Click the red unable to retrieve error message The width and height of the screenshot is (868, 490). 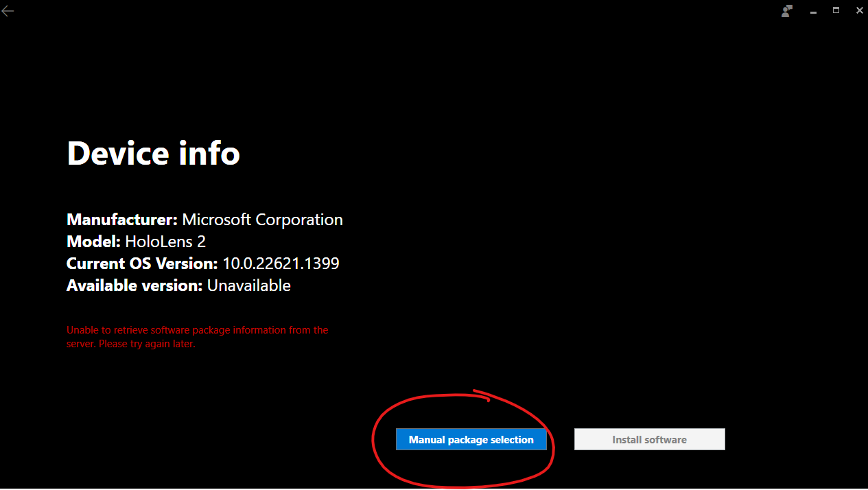(x=198, y=337)
